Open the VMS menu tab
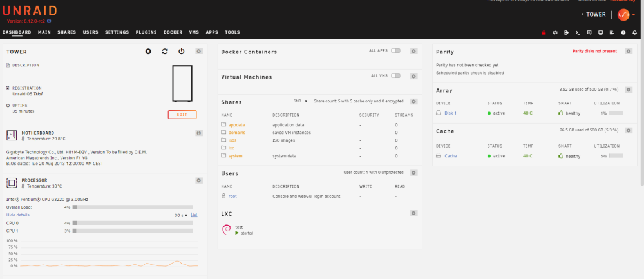 pyautogui.click(x=194, y=32)
